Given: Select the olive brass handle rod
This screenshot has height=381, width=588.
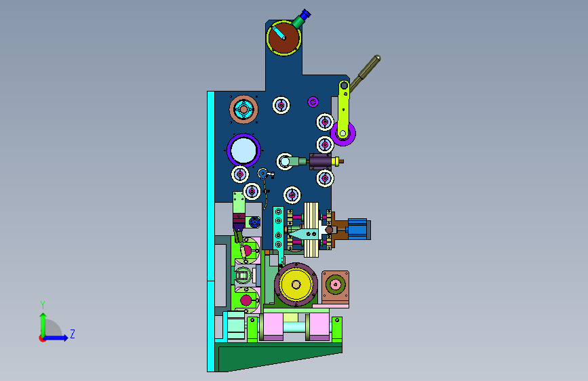Looking at the screenshot, I should point(366,73).
